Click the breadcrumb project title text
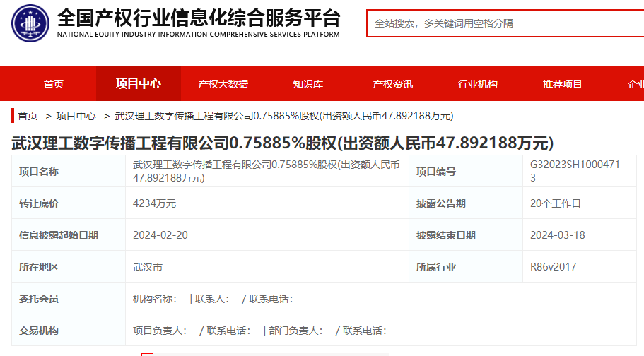Viewport: 644px width, 356px height. point(284,117)
